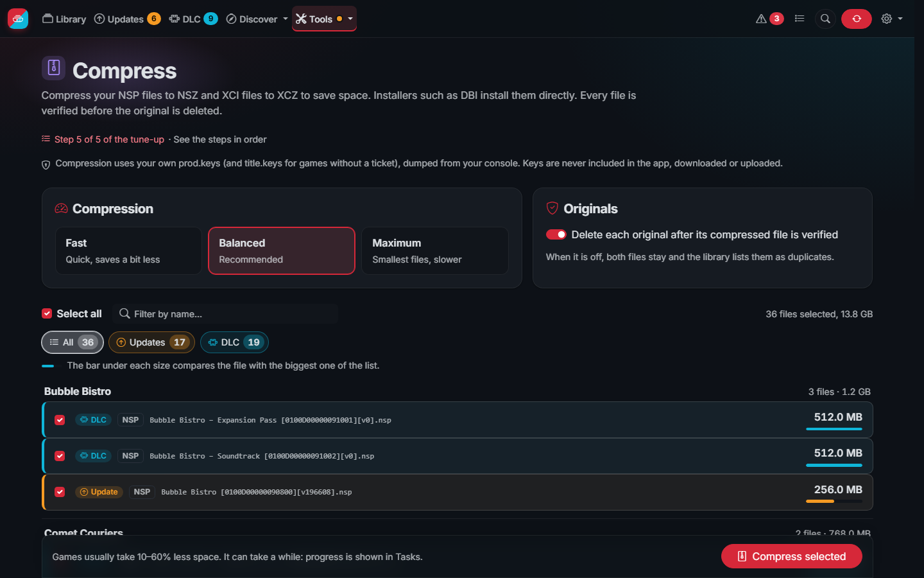Viewport: 924px width, 578px height.
Task: Click the size bar under 256.0 MB
Action: tap(834, 501)
